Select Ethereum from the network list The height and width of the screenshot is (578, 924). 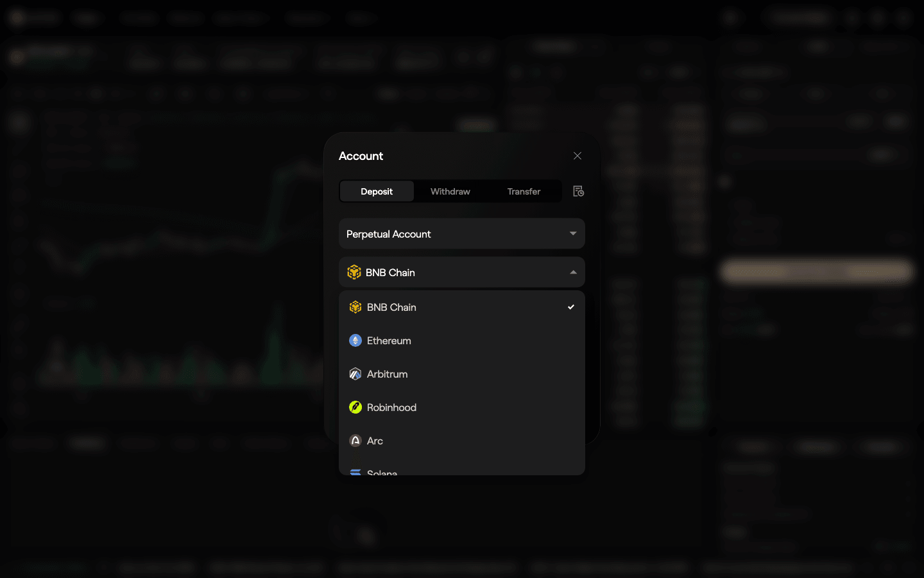(462, 340)
